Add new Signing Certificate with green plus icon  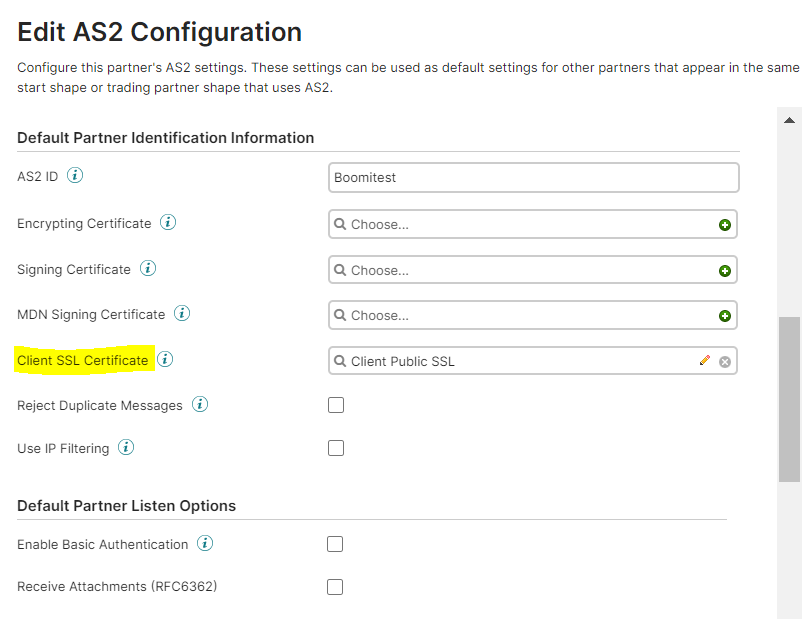[x=723, y=269]
